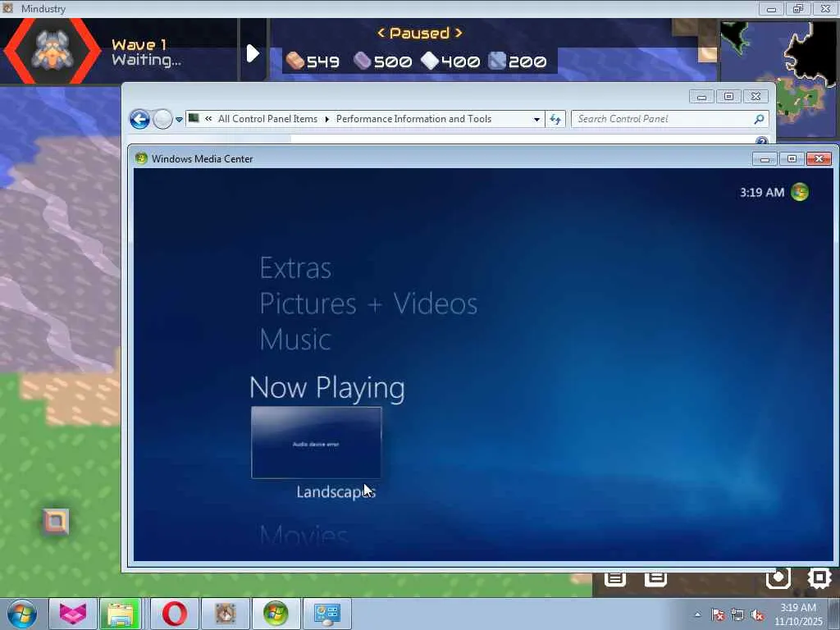Click the Control Panel help icon
The height and width of the screenshot is (630, 840).
coord(761,141)
